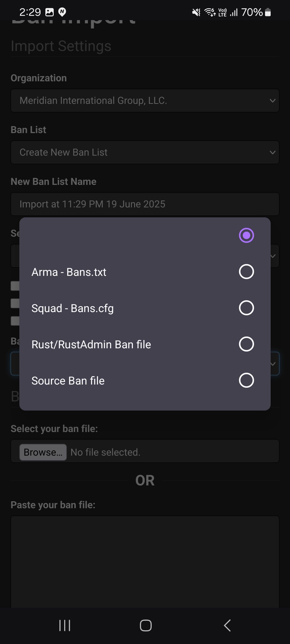Viewport: 290px width, 644px height.
Task: Expand the Ban List dropdown
Action: [145, 152]
